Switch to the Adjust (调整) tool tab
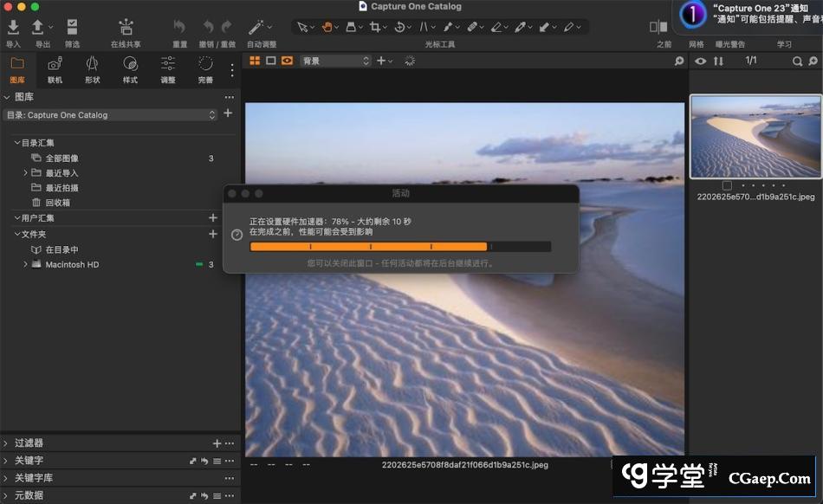 click(x=168, y=63)
